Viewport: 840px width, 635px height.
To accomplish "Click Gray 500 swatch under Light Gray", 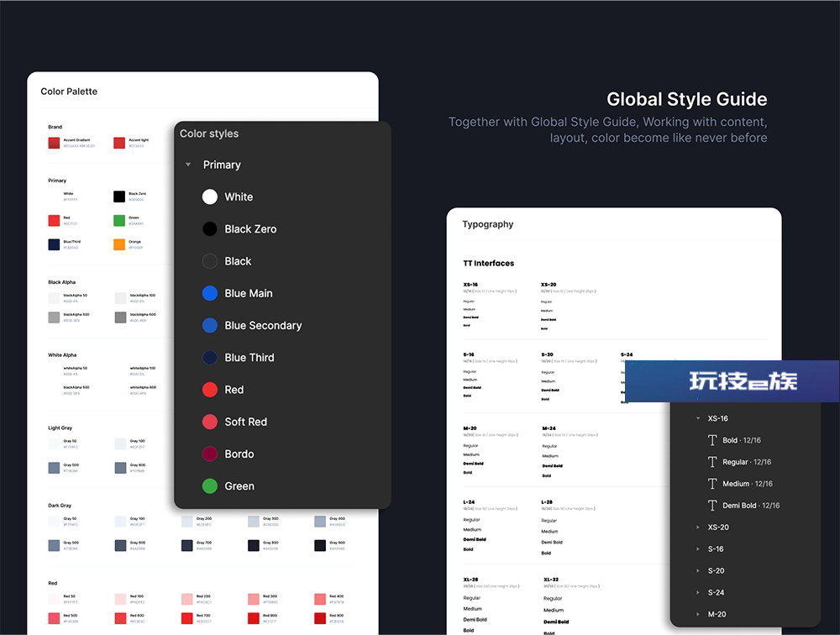I will click(x=54, y=468).
